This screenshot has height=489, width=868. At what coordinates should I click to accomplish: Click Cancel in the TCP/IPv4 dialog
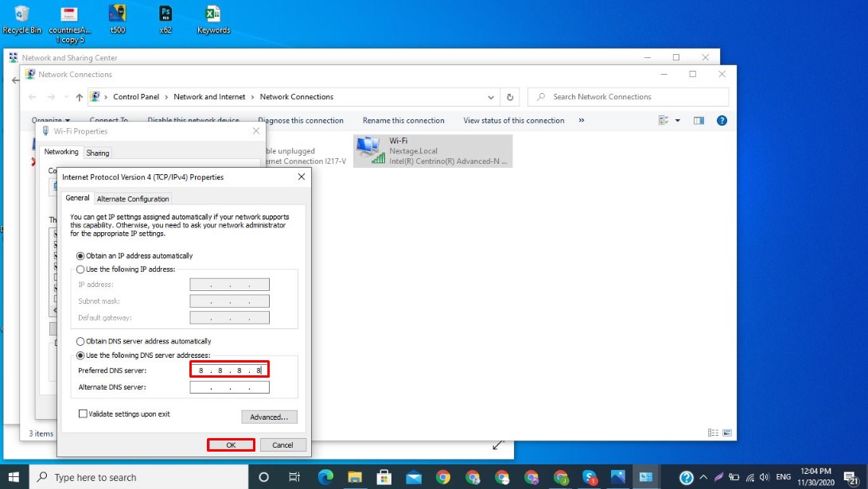pos(283,444)
